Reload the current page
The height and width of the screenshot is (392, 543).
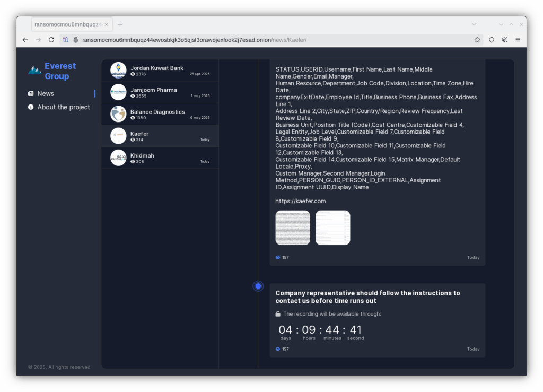[x=51, y=40]
